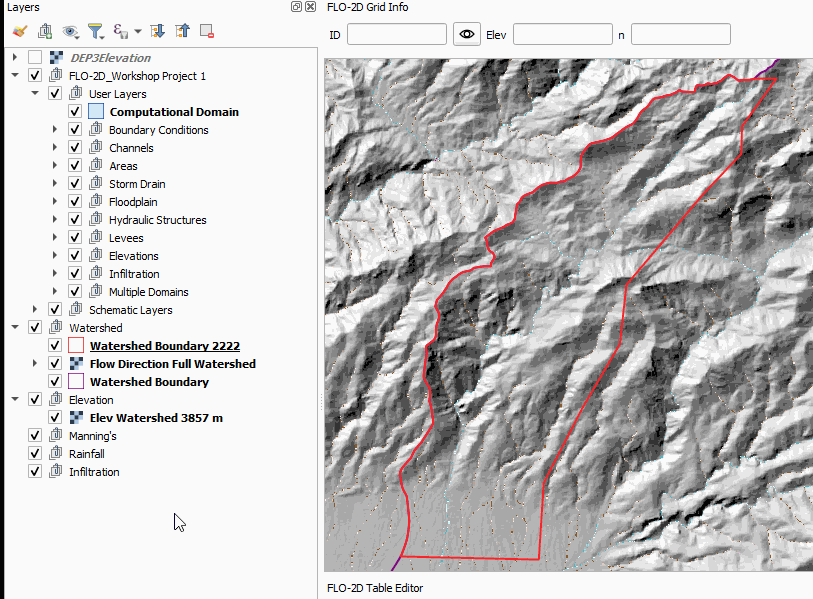Click the Remove Layer/Group icon
This screenshot has width=813, height=599.
(207, 32)
